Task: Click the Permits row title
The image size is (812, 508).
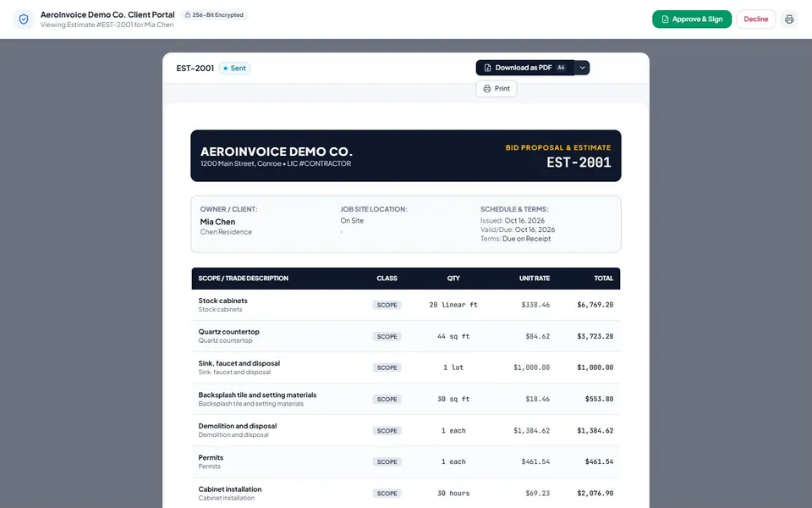Action: pos(211,458)
